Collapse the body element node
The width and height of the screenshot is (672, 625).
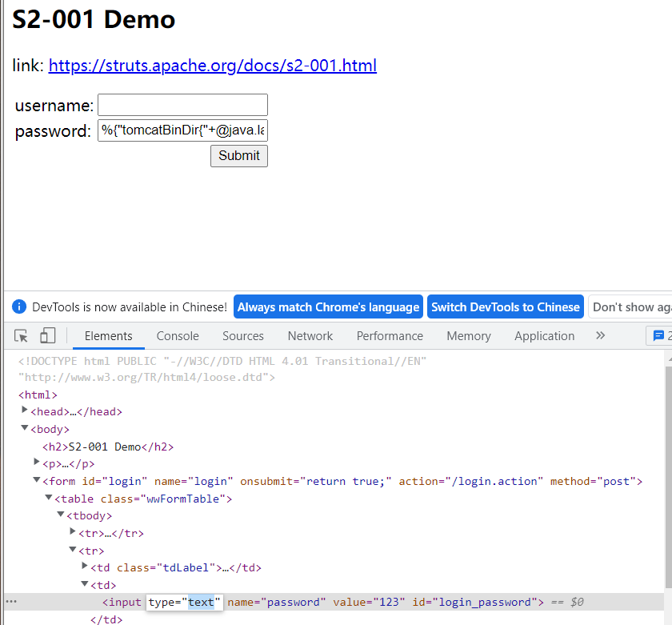pyautogui.click(x=25, y=428)
